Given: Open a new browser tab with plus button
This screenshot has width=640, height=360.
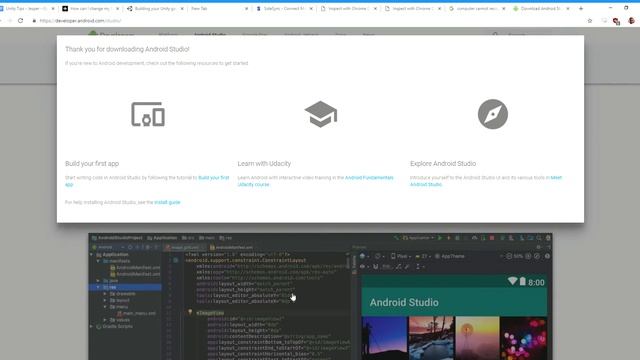Looking at the screenshot, I should click(x=581, y=8).
